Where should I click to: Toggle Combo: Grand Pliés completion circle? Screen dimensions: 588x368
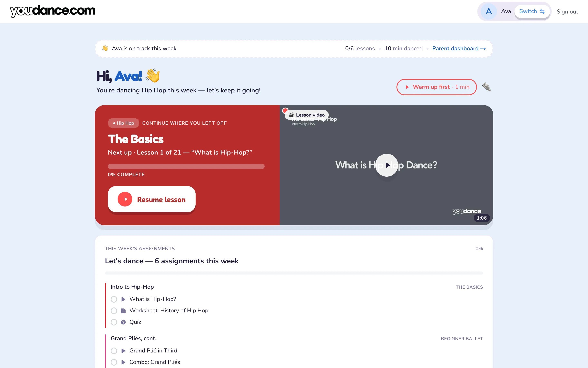click(114, 362)
